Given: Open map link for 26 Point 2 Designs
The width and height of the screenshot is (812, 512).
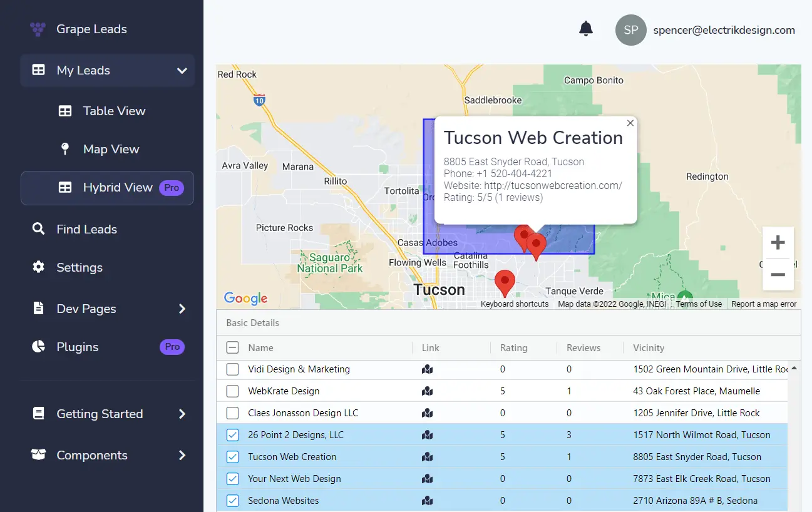Looking at the screenshot, I should click(428, 435).
